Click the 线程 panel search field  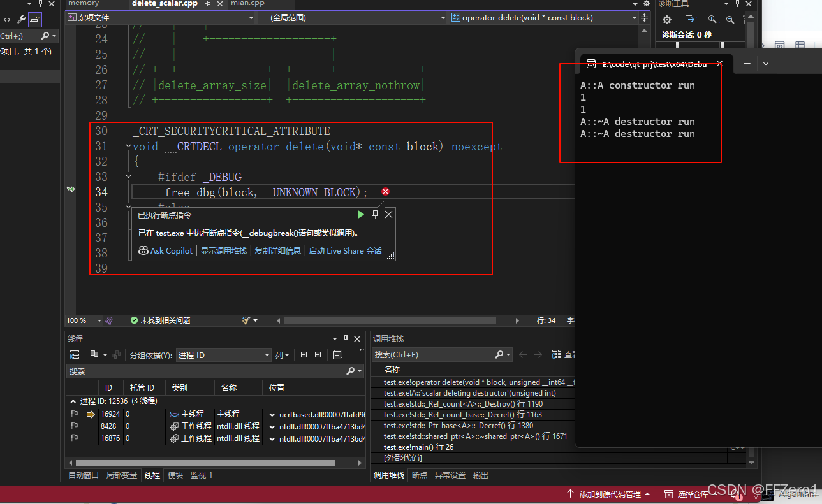(215, 371)
